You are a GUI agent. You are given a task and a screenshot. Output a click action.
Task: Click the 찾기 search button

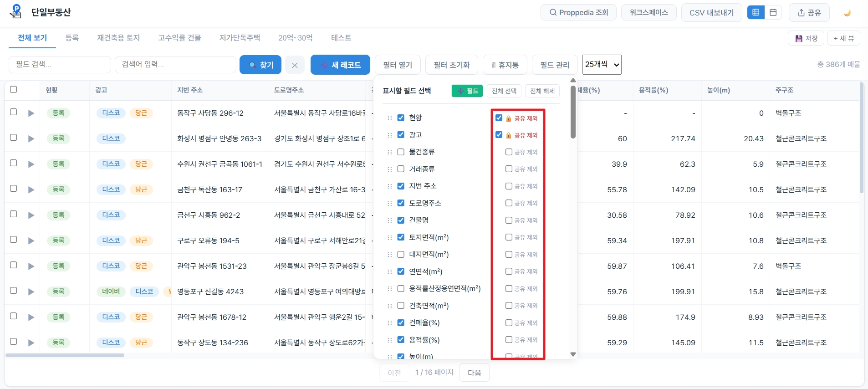[x=260, y=65]
